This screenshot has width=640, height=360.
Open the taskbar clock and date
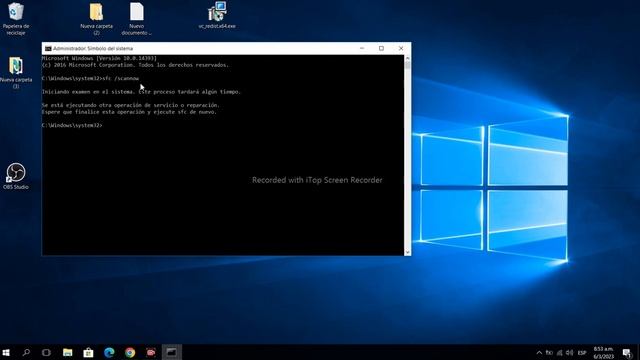(x=604, y=353)
